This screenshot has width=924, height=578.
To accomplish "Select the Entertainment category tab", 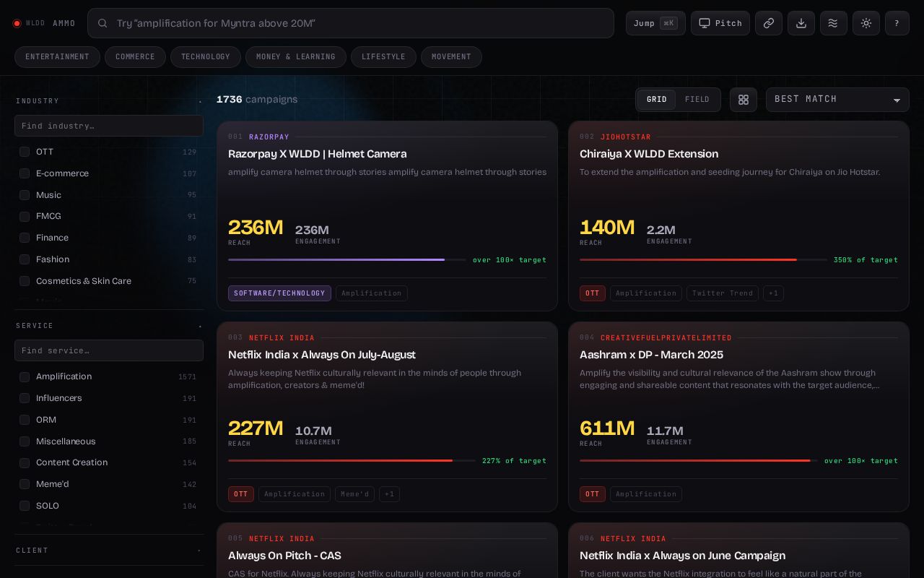I will coord(57,57).
